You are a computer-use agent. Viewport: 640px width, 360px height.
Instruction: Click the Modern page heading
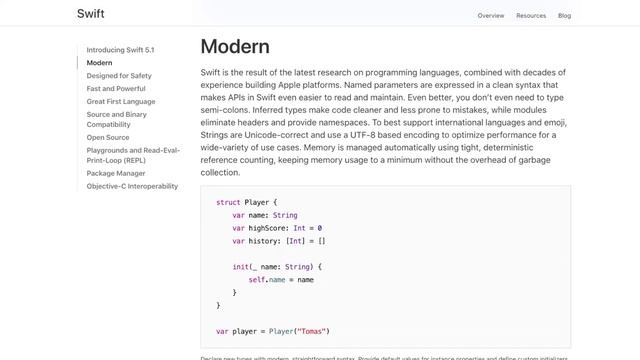pyautogui.click(x=235, y=47)
